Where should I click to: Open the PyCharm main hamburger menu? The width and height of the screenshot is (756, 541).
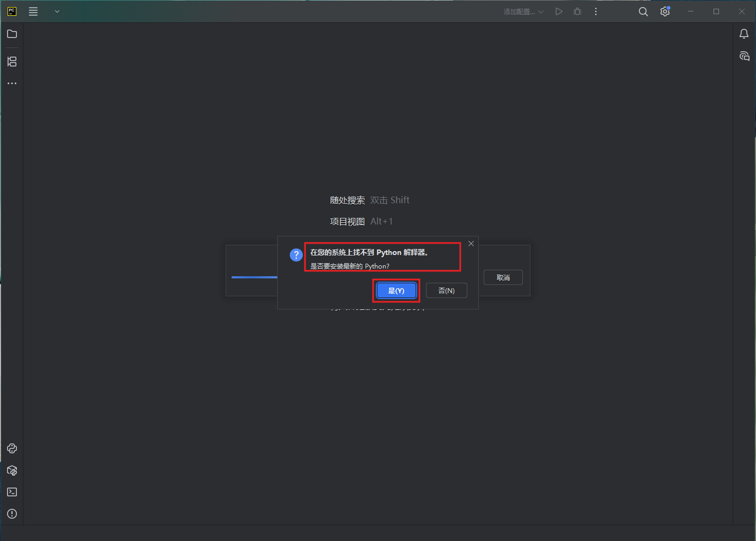pyautogui.click(x=33, y=11)
